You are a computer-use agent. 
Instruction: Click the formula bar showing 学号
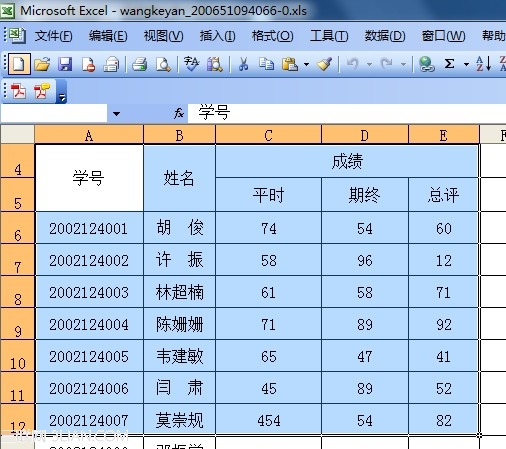(347, 113)
